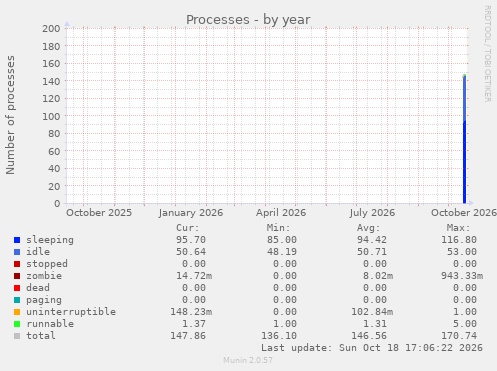Click zombie average value 8.02m

point(378,276)
